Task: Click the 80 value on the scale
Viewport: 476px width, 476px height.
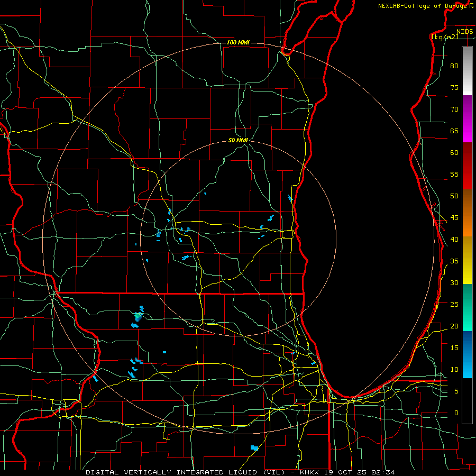Action: 454,66
